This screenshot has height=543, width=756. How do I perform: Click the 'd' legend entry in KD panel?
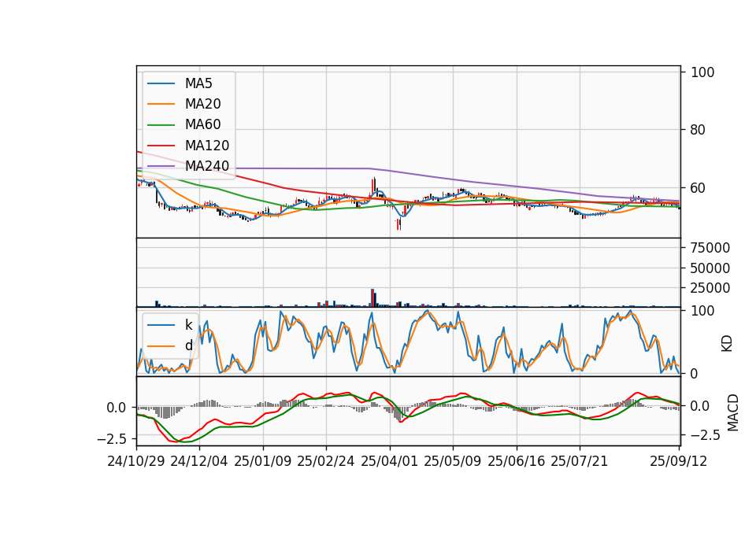188,346
